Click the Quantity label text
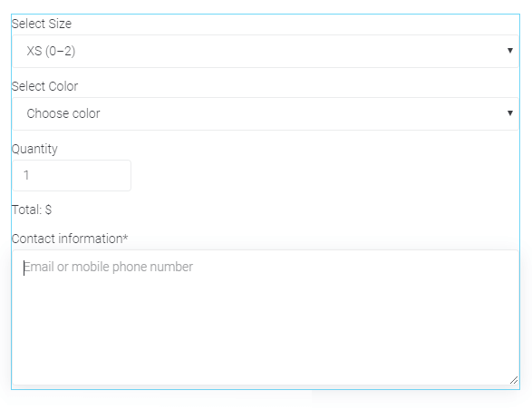The height and width of the screenshot is (410, 532). (x=34, y=149)
